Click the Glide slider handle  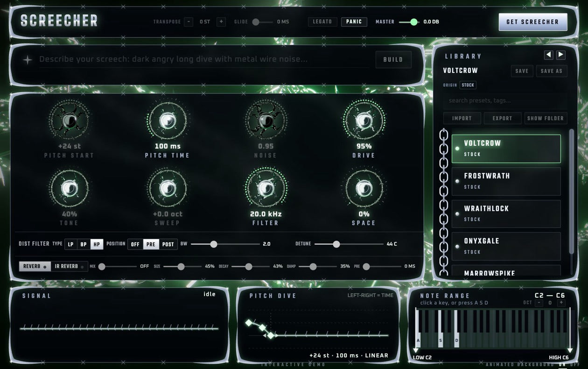[x=256, y=22]
